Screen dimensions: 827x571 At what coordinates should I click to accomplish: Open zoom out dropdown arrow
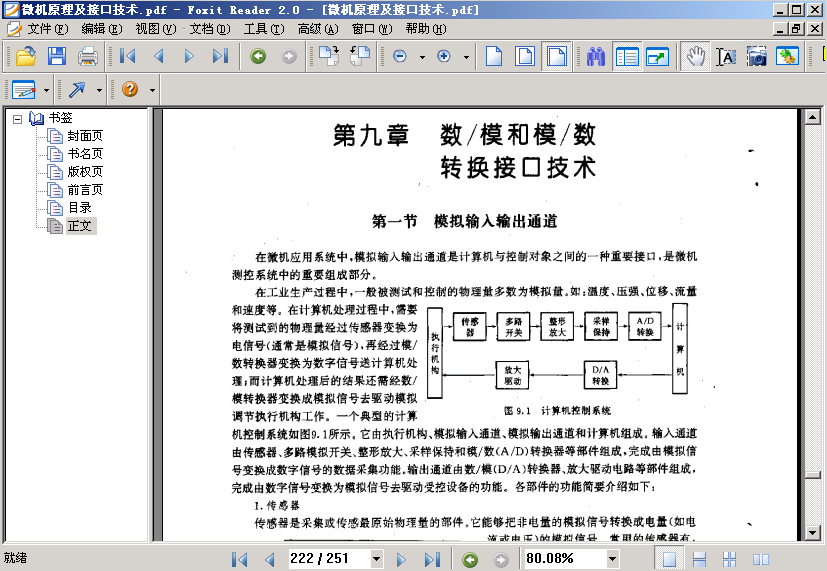coord(422,56)
